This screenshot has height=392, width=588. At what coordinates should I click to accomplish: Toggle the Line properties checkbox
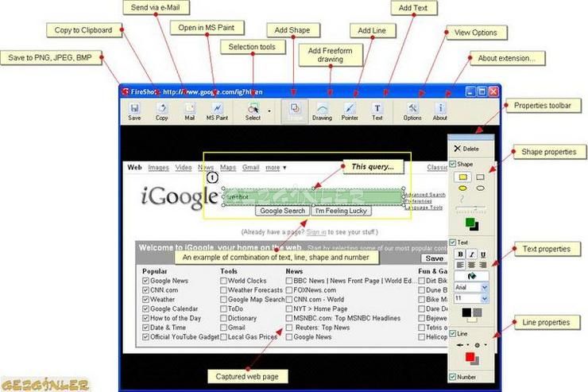(x=453, y=333)
